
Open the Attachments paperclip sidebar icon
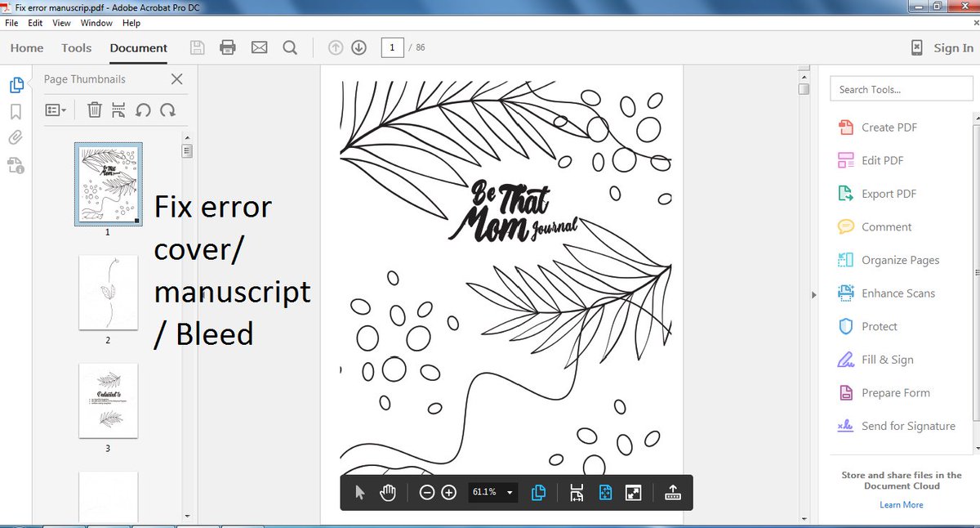pos(16,138)
